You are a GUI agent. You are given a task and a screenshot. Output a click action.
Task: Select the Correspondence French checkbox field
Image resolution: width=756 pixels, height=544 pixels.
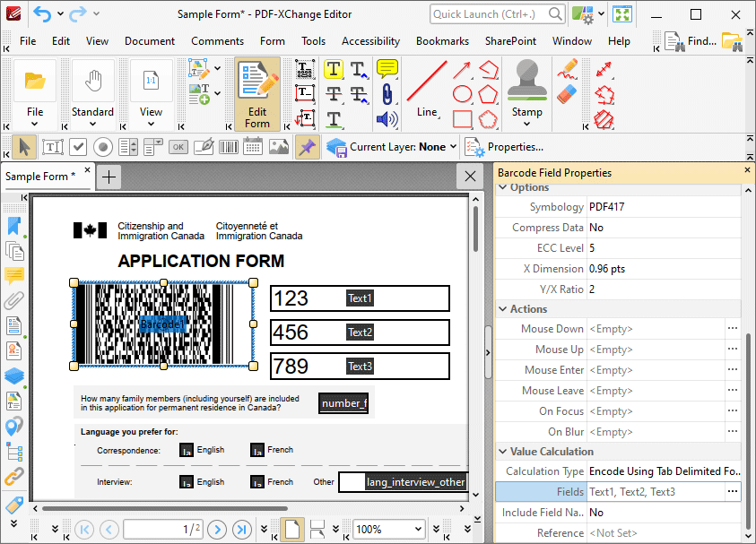(257, 450)
